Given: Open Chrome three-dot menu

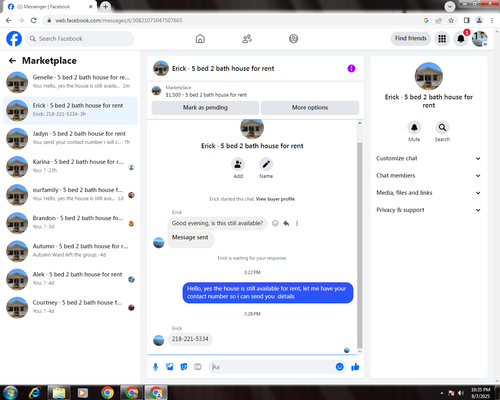Looking at the screenshot, I should [x=492, y=20].
